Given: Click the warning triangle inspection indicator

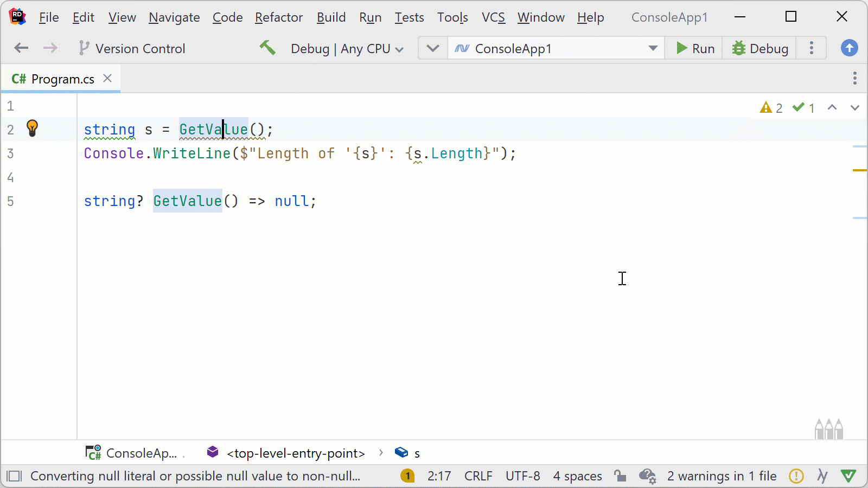Looking at the screenshot, I should tap(767, 107).
